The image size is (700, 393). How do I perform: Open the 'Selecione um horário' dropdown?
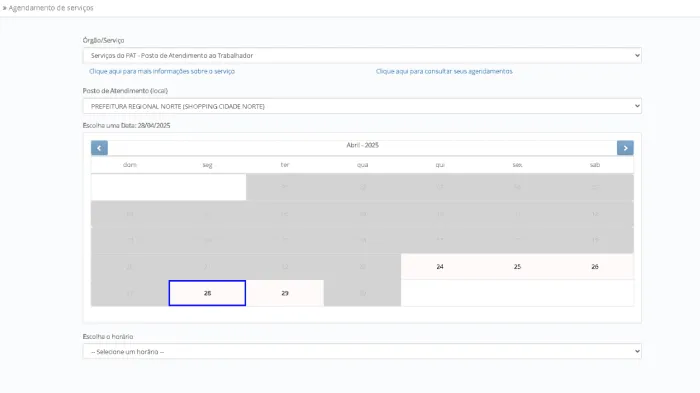[x=362, y=351]
